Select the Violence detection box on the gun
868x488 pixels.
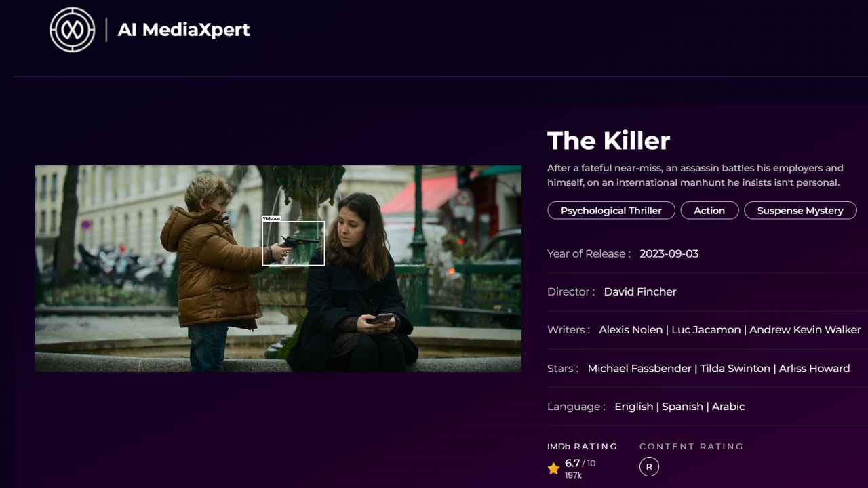click(293, 243)
